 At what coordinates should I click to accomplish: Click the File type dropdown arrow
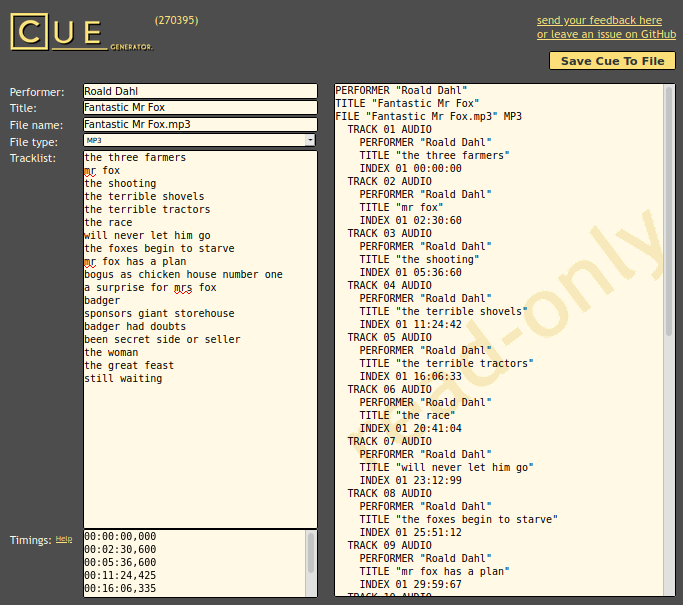tap(310, 140)
